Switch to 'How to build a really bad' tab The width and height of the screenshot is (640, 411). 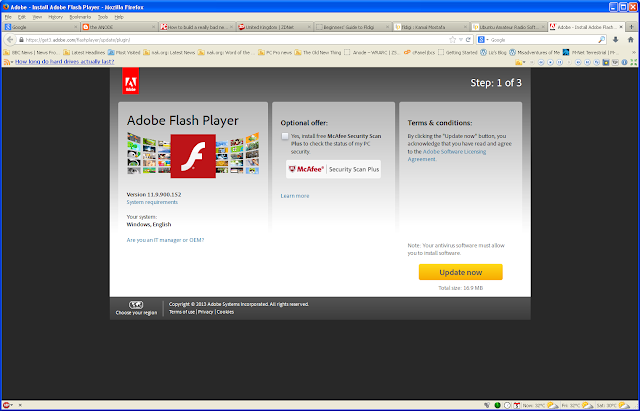[197, 27]
